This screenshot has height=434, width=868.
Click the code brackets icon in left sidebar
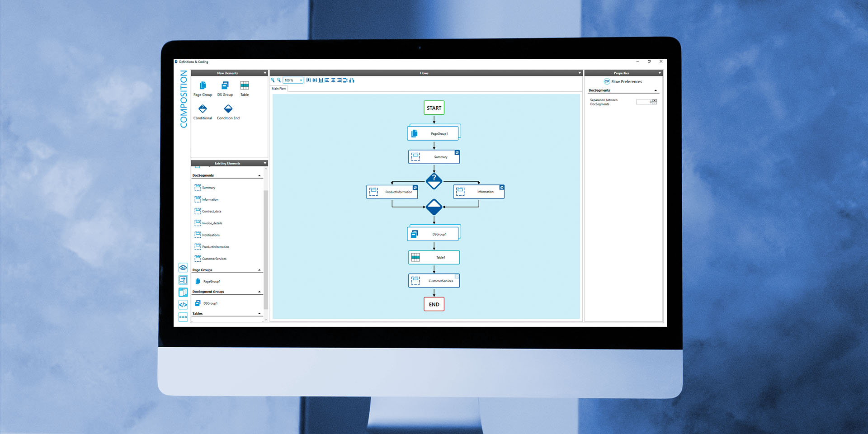click(x=183, y=305)
